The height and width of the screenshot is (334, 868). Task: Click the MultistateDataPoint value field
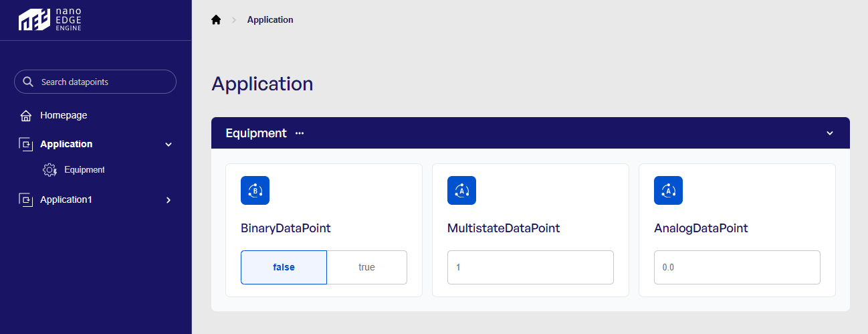tap(530, 267)
